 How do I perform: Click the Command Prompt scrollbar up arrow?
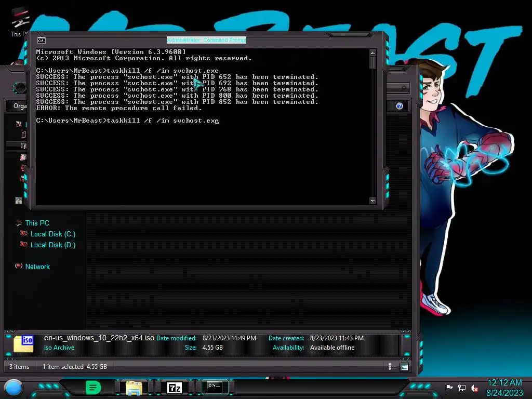[373, 53]
